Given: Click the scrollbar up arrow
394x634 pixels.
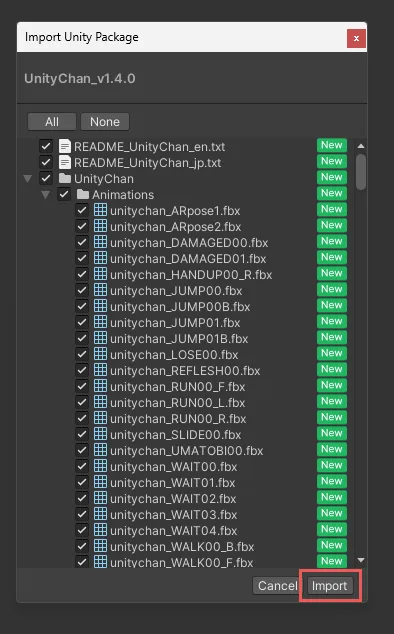Looking at the screenshot, I should click(x=361, y=146).
